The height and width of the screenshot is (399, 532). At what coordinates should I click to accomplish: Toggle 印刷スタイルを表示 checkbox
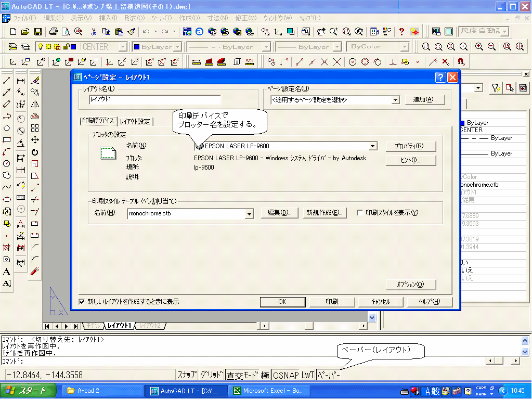(360, 213)
